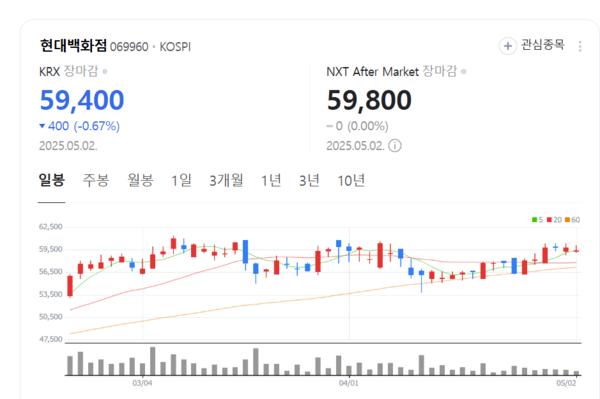Click the 05/02 date label on chart axis

[566, 383]
